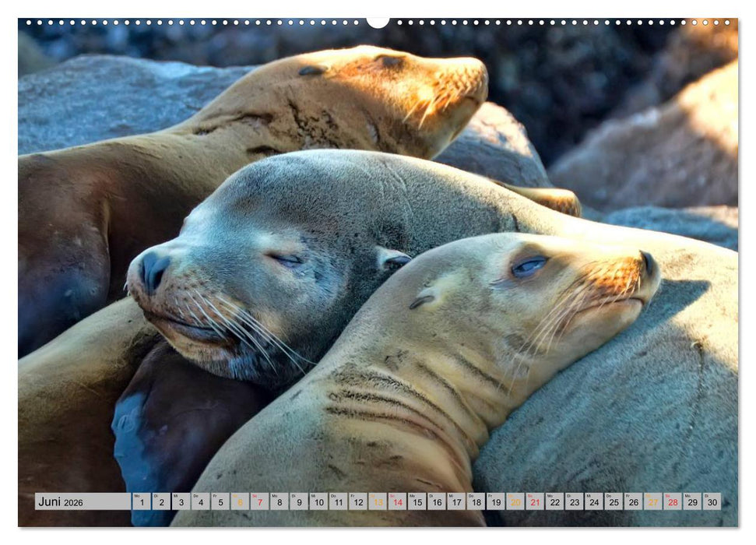This screenshot has width=756, height=545.
Task: Pick date 18 in the calendar row
Action: click(476, 501)
